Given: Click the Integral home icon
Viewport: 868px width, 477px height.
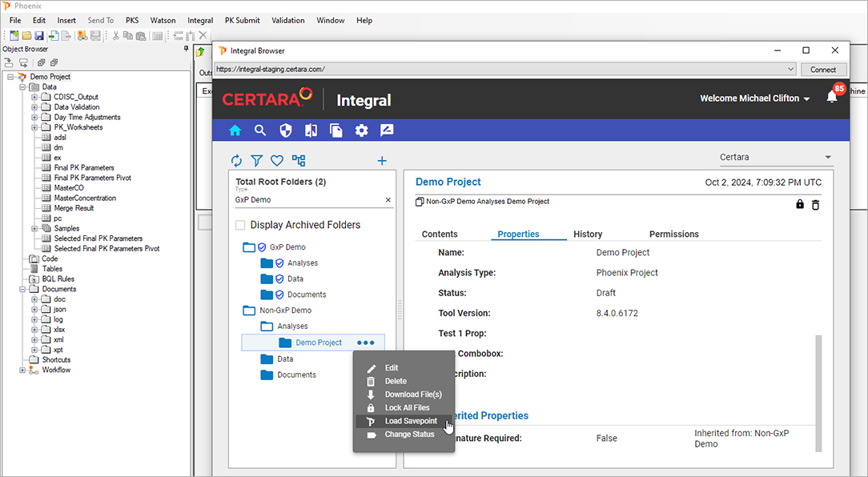Looking at the screenshot, I should click(x=235, y=130).
